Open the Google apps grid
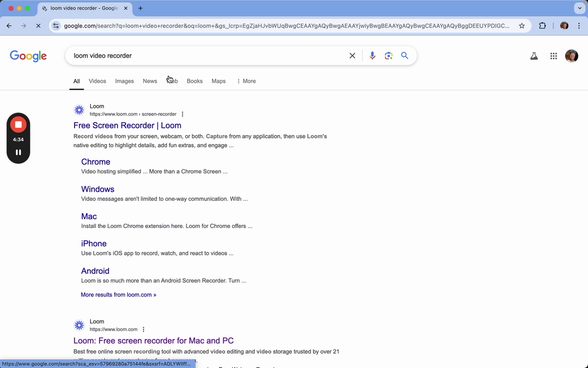 (553, 56)
